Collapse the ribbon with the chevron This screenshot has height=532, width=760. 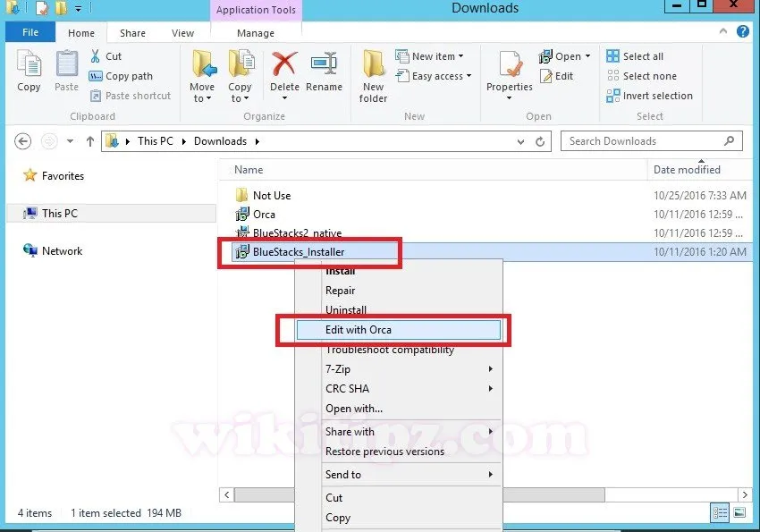click(x=723, y=31)
